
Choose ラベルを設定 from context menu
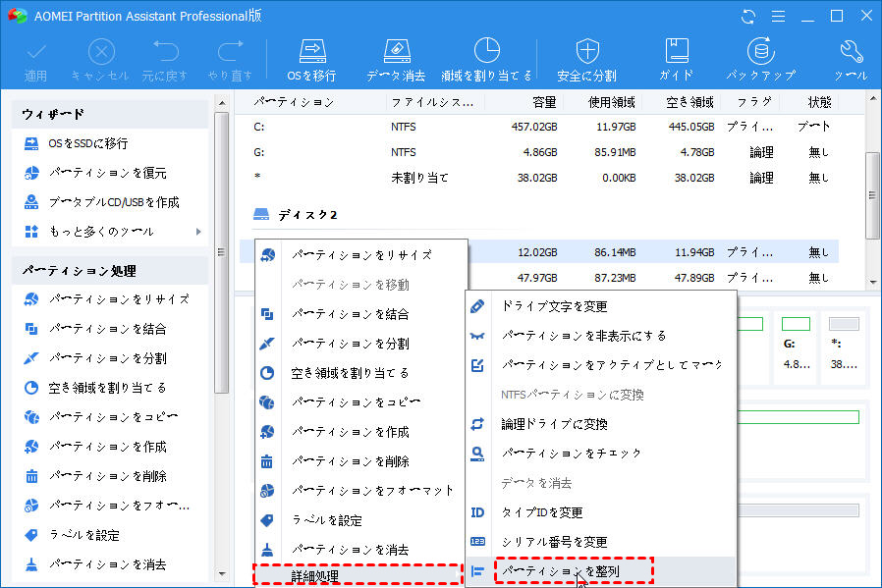click(x=361, y=520)
